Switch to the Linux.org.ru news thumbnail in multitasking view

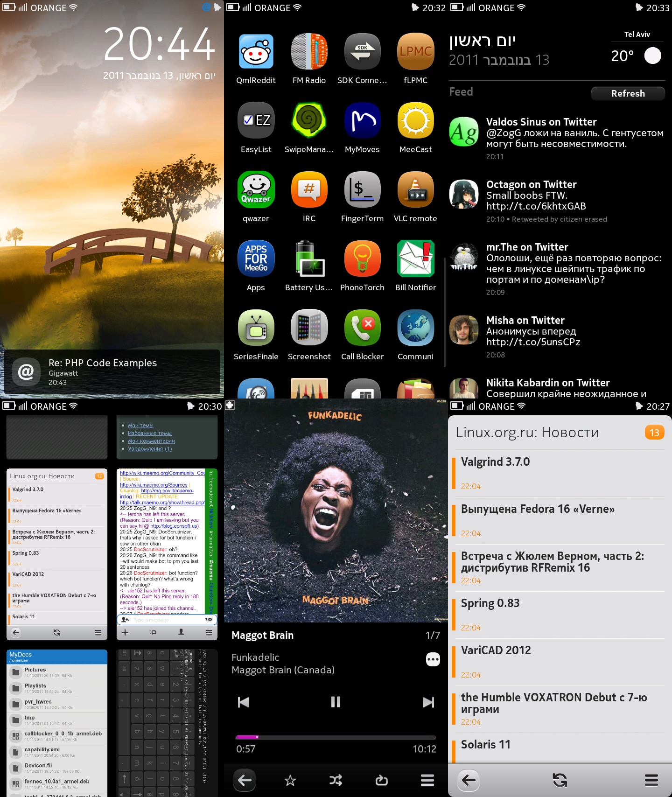point(57,554)
